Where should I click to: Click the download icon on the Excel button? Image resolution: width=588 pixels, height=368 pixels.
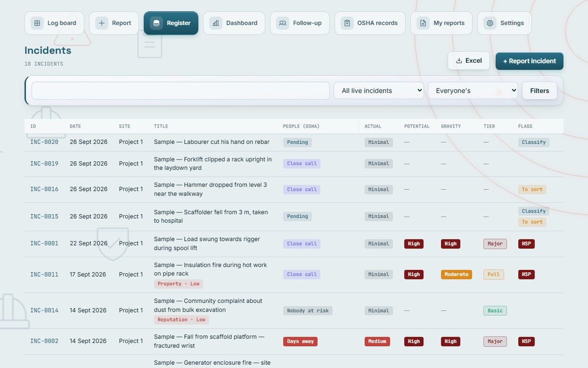[x=459, y=61]
